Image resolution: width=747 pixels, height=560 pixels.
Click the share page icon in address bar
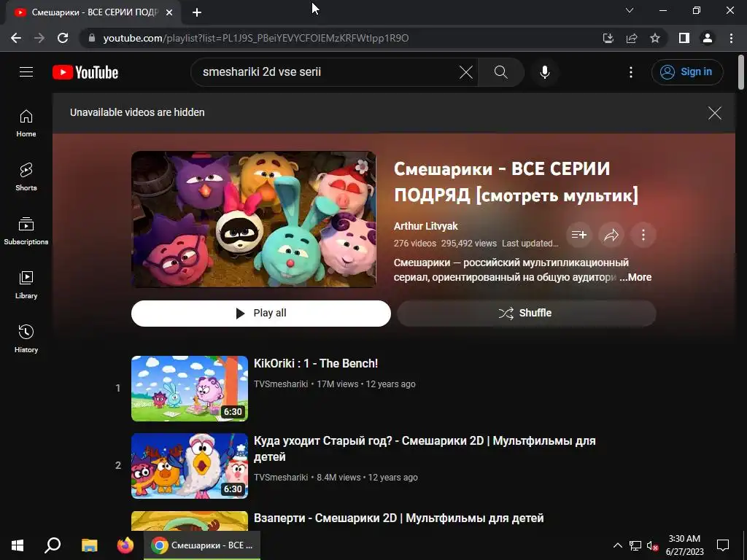click(632, 38)
